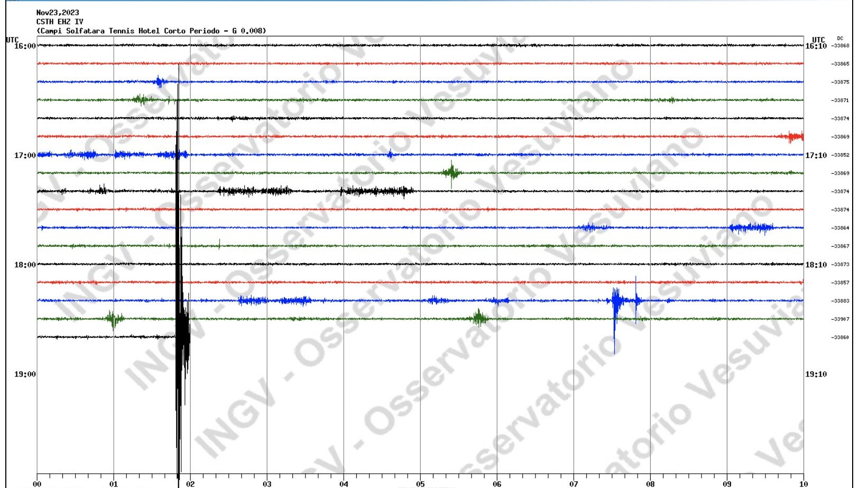The height and width of the screenshot is (488, 868).
Task: Click the 19:00 label on left axis
Action: click(25, 374)
